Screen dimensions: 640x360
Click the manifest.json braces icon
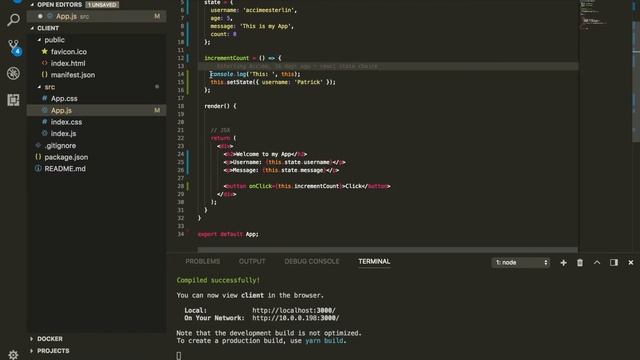44,75
